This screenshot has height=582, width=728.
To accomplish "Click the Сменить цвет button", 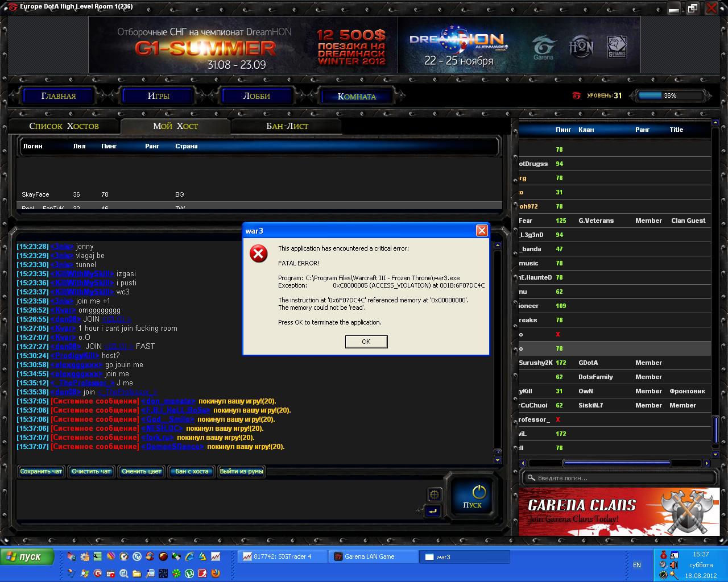I will 142,471.
